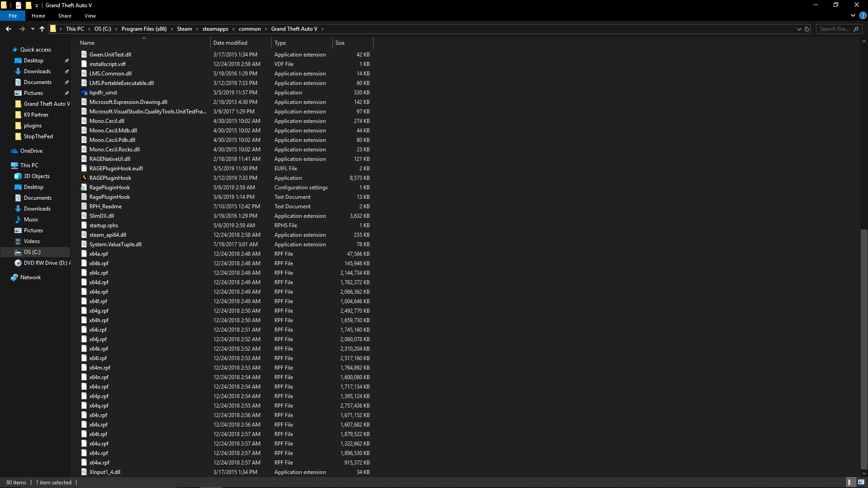868x488 pixels.
Task: Click the OneDrive cloud icon in sidebar
Action: pyautogui.click(x=14, y=151)
